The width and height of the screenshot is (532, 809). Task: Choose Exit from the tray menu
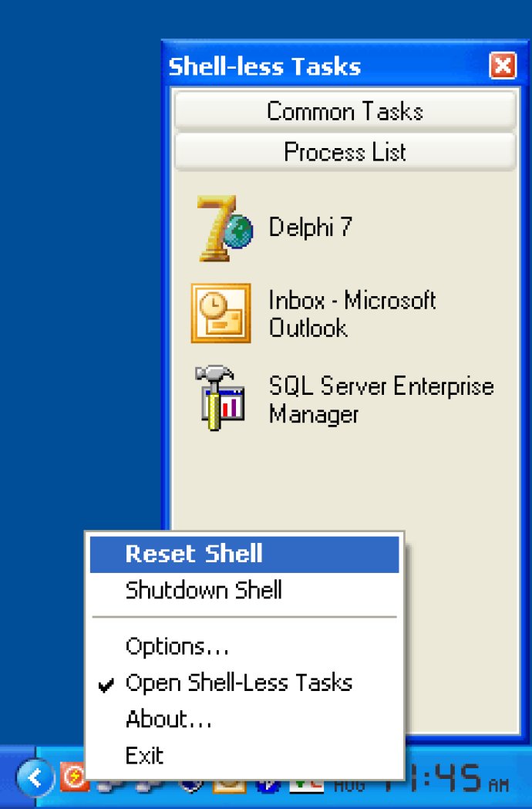(244, 755)
